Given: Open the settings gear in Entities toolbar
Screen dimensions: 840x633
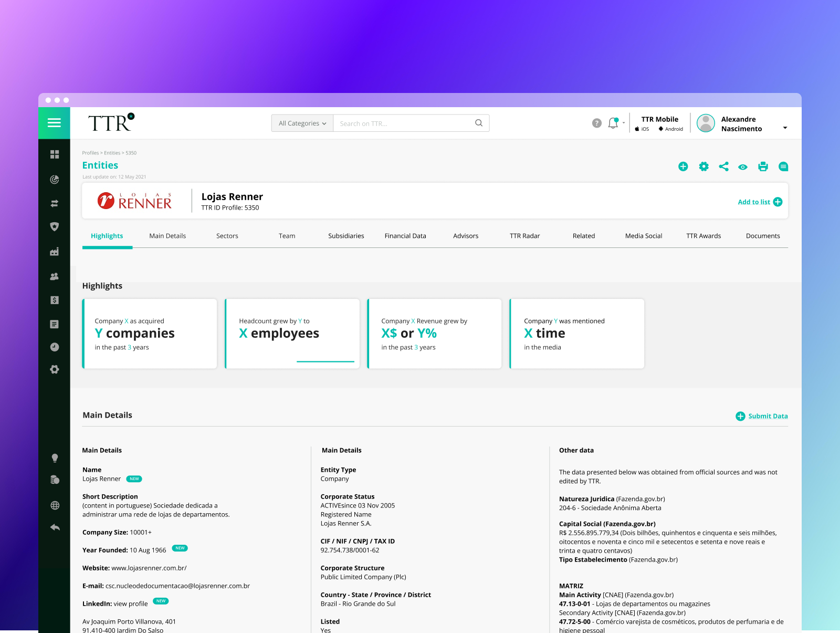Looking at the screenshot, I should click(703, 167).
